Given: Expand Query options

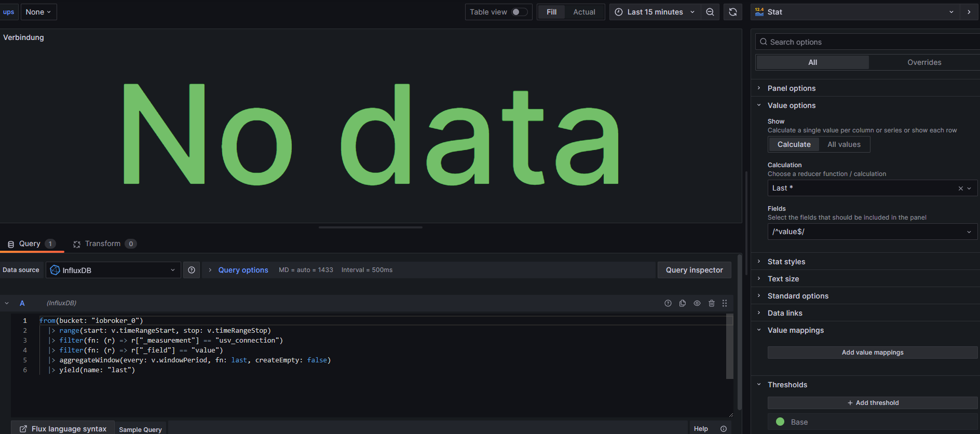Looking at the screenshot, I should coord(243,270).
